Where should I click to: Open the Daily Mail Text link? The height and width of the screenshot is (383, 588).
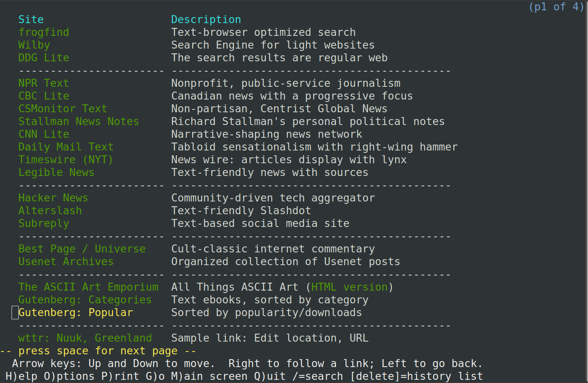[x=66, y=147]
